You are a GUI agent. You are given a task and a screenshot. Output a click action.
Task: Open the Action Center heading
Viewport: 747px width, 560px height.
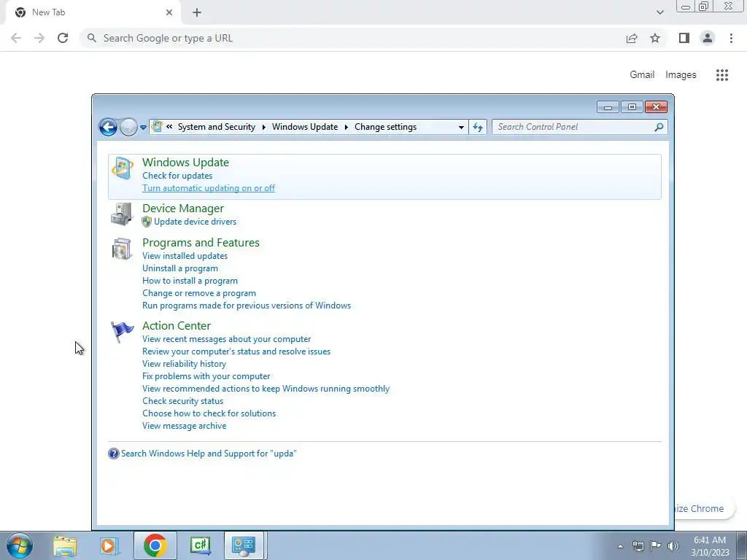tap(177, 326)
